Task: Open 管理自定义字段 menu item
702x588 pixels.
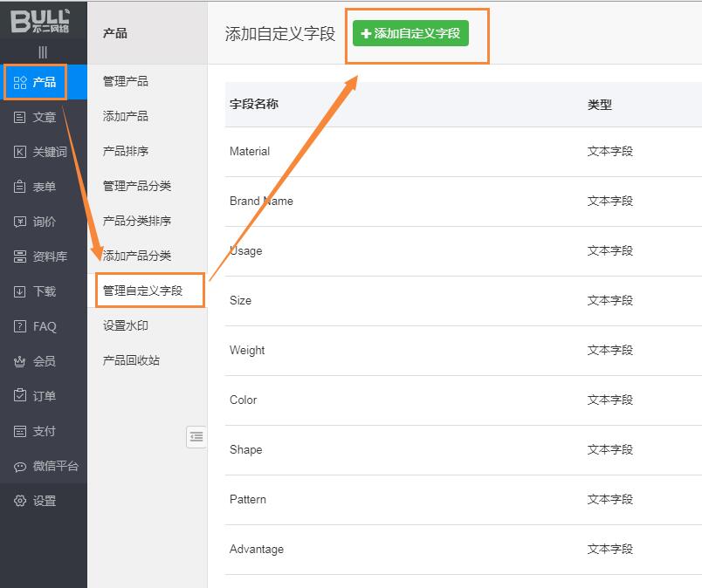Action: [143, 291]
